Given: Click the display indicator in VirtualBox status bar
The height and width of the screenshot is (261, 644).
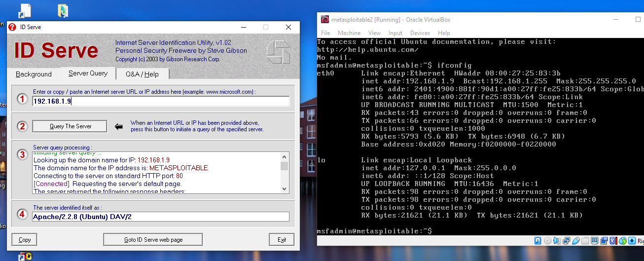Looking at the screenshot, I should coord(595,241).
